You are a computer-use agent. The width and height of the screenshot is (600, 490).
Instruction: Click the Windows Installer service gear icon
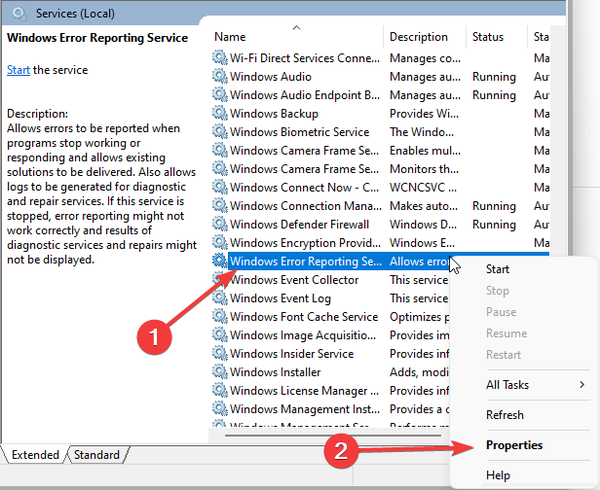(x=219, y=372)
